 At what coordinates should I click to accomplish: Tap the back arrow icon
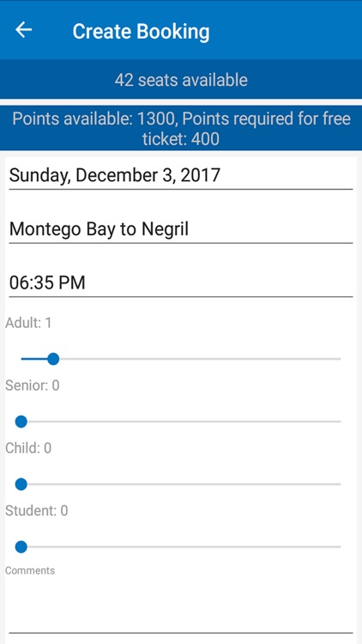point(23,30)
